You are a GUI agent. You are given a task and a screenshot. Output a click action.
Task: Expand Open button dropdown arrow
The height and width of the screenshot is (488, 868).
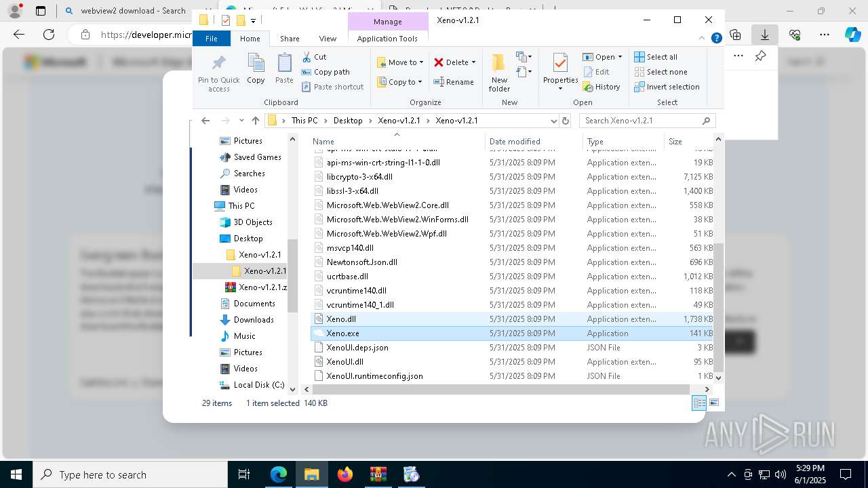tap(619, 57)
